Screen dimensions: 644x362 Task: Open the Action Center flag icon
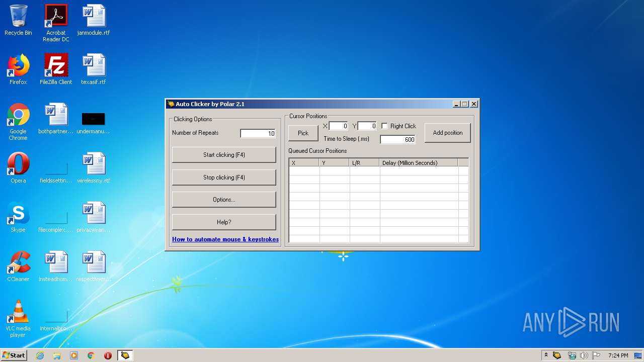tap(596, 355)
